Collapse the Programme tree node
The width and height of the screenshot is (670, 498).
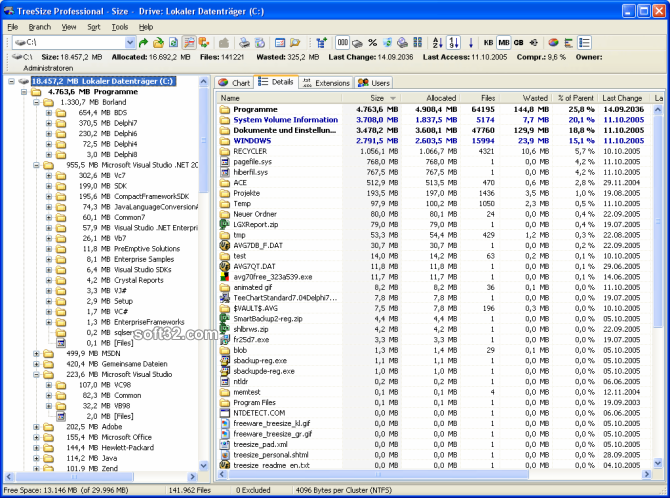[24, 92]
